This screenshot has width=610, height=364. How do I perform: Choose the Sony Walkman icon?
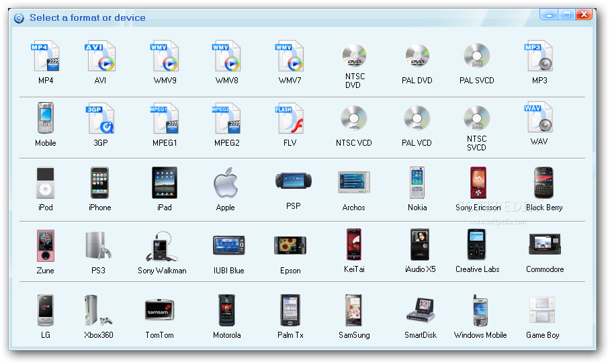coord(162,246)
